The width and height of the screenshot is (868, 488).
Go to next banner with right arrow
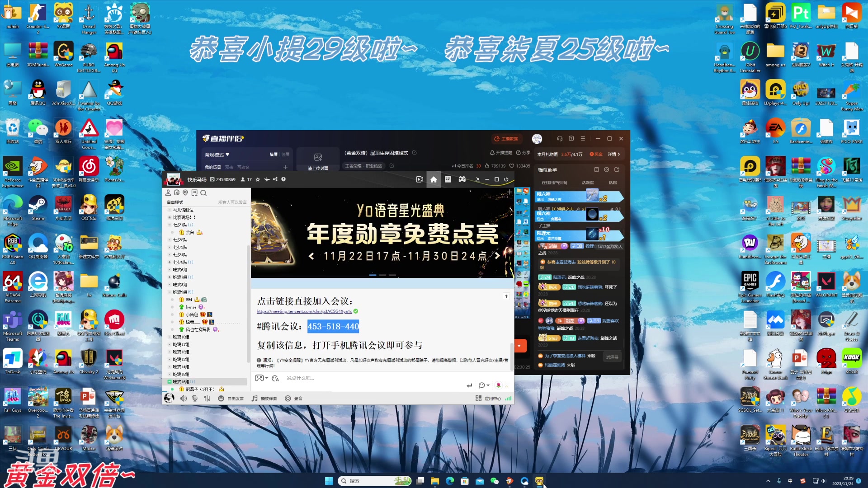[497, 256]
